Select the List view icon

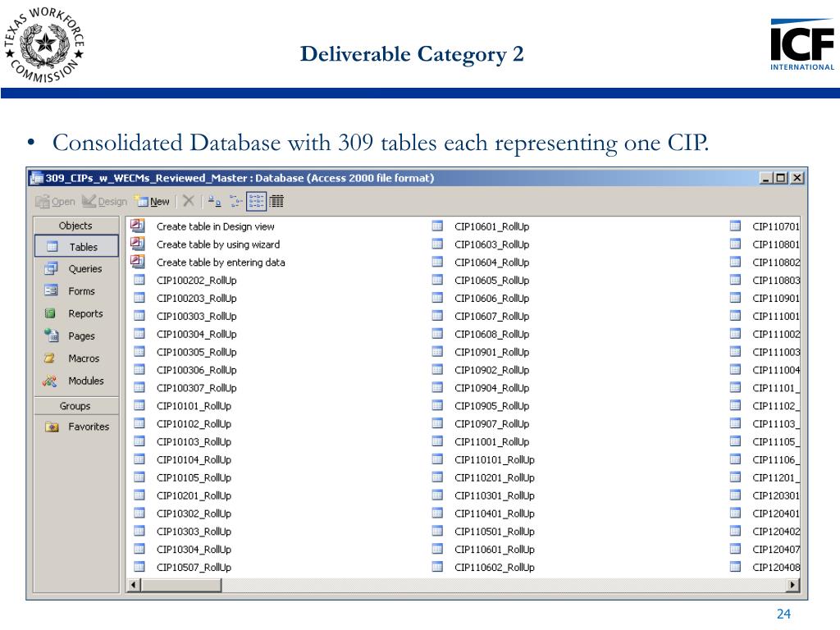256,202
